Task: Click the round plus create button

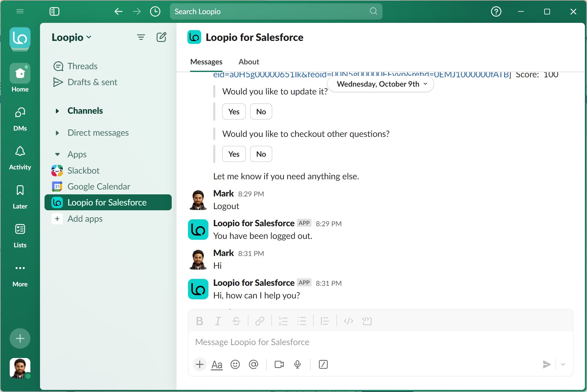Action: click(x=20, y=338)
